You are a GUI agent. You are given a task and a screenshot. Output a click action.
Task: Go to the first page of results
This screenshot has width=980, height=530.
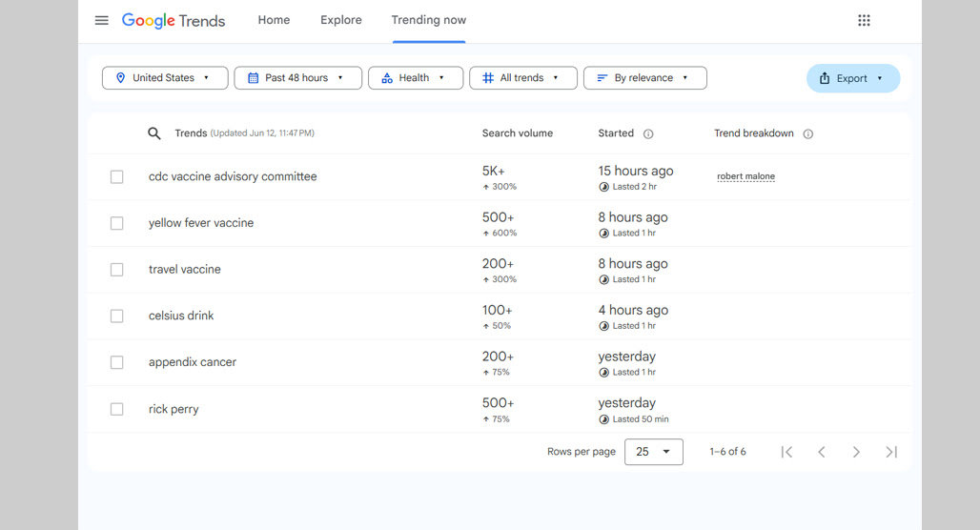coord(786,452)
